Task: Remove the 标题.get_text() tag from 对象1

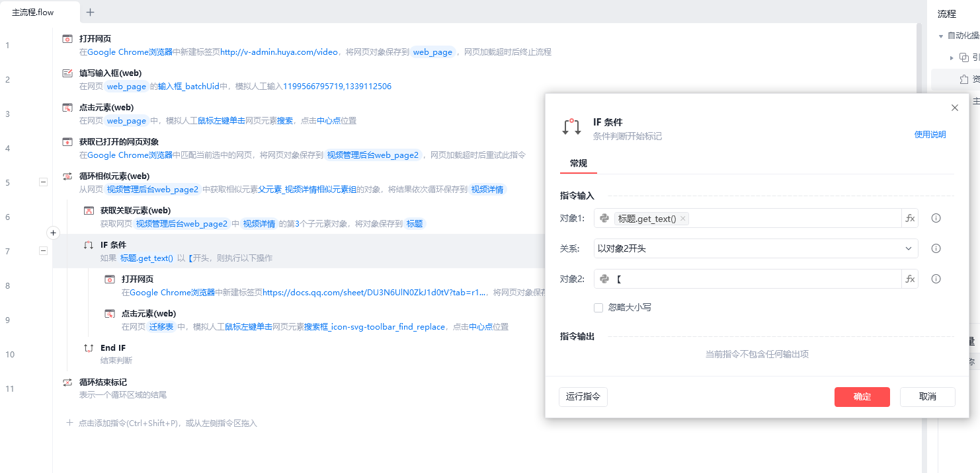Action: click(x=683, y=219)
